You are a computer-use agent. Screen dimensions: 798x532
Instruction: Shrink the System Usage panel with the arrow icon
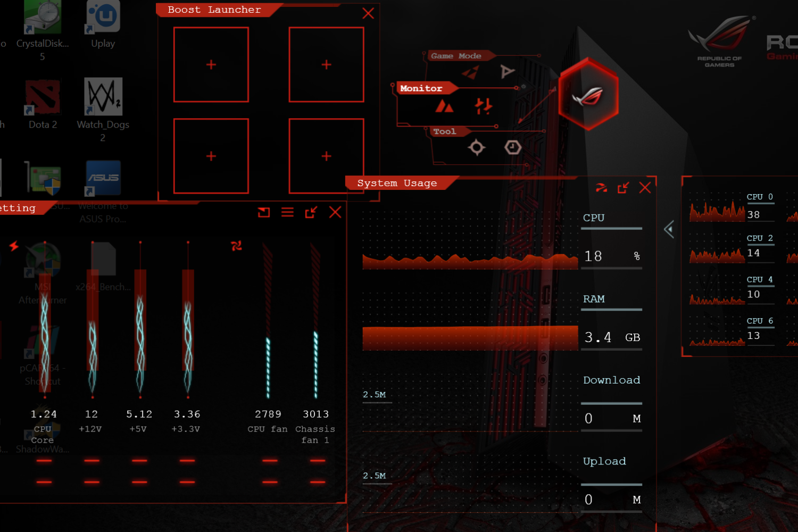tap(623, 188)
